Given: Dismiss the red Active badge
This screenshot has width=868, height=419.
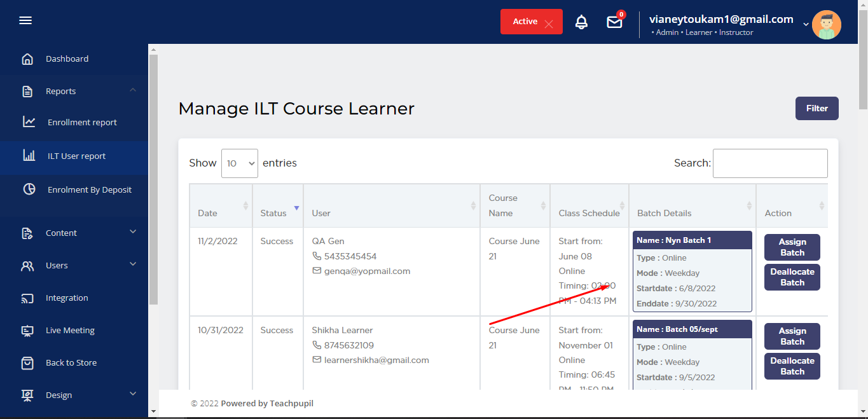Looking at the screenshot, I should 549,24.
